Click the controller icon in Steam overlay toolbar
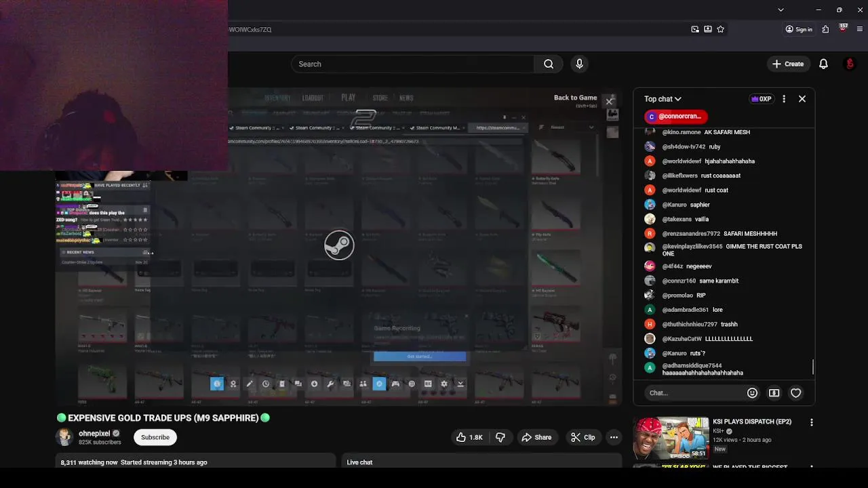Screen dimensions: 868x488 point(395,384)
